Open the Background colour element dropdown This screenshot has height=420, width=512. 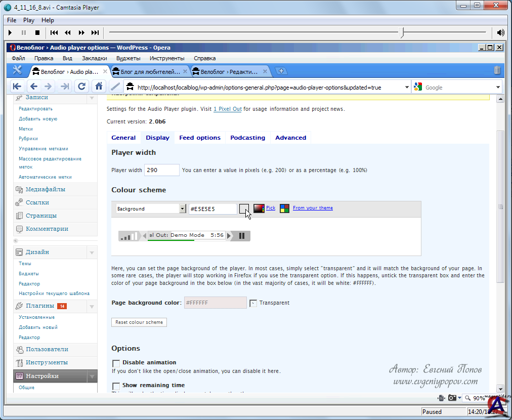tap(183, 208)
